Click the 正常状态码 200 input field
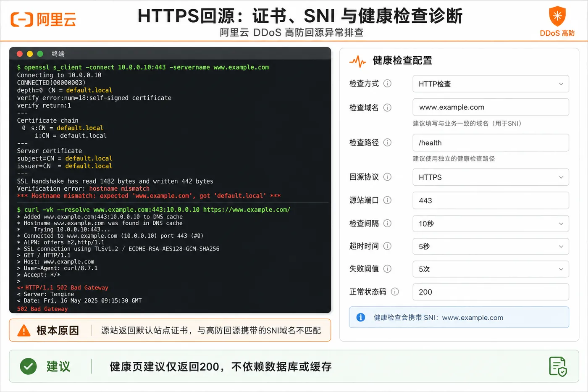588x392 pixels. [491, 292]
